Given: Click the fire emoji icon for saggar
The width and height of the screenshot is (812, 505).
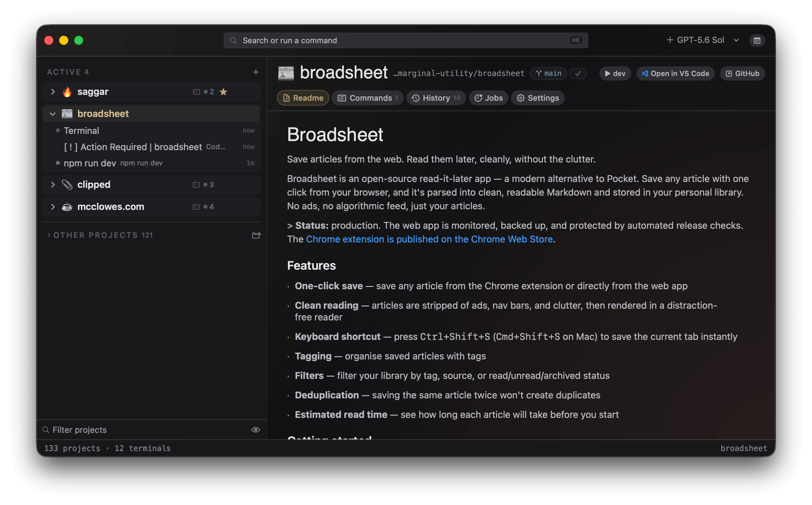Looking at the screenshot, I should pos(67,92).
